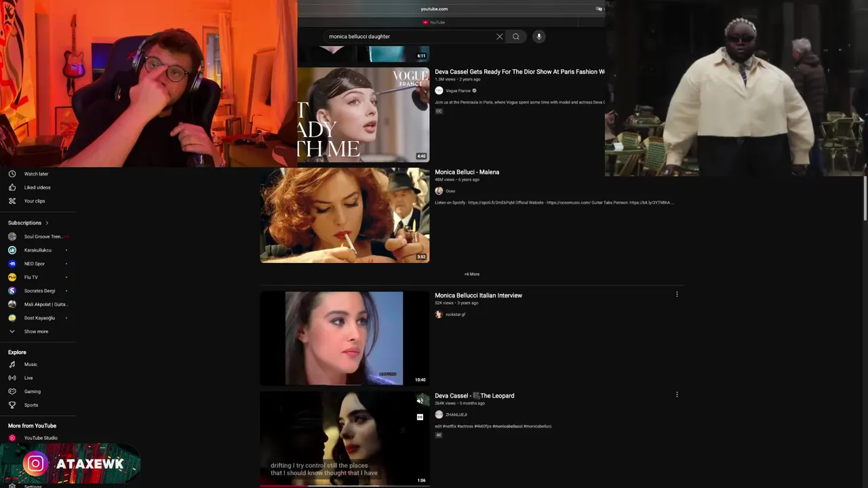Open Deva Cassel Gets Ready For Dior video title
This screenshot has width=868, height=488.
tap(519, 72)
